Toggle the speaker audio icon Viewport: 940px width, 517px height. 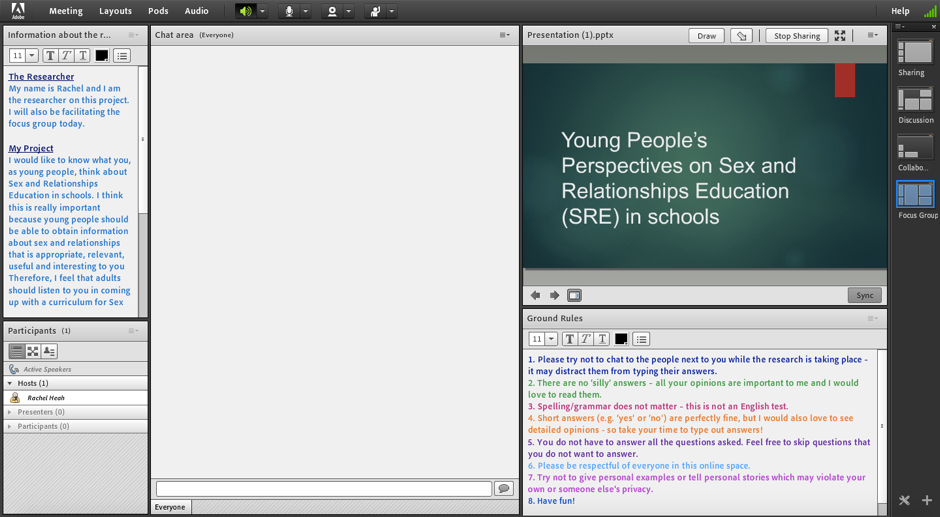coord(246,11)
